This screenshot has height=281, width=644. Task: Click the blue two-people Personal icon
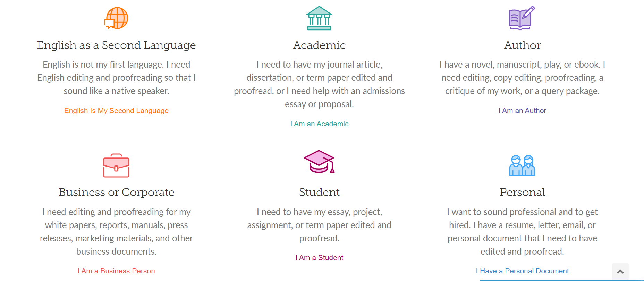click(522, 165)
